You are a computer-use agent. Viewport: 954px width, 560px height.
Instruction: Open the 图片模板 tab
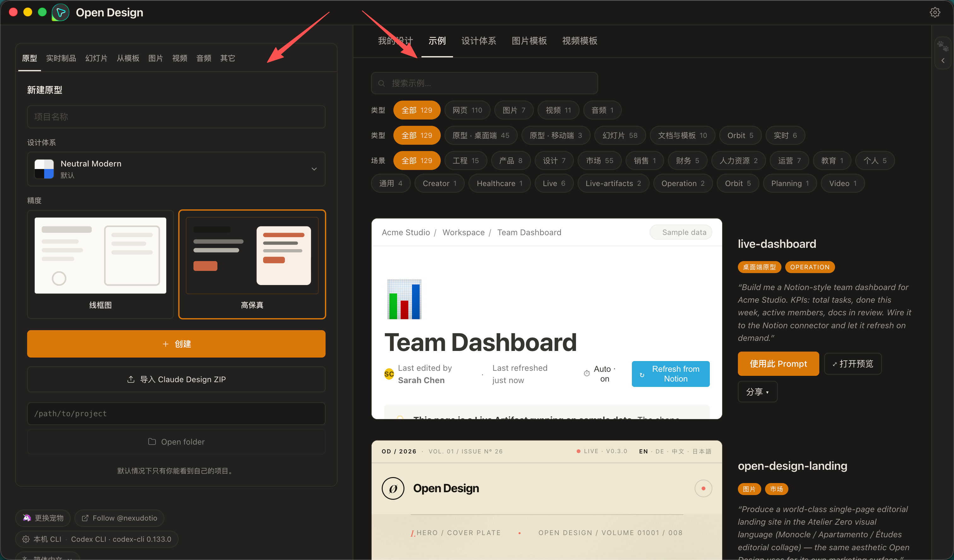click(529, 40)
